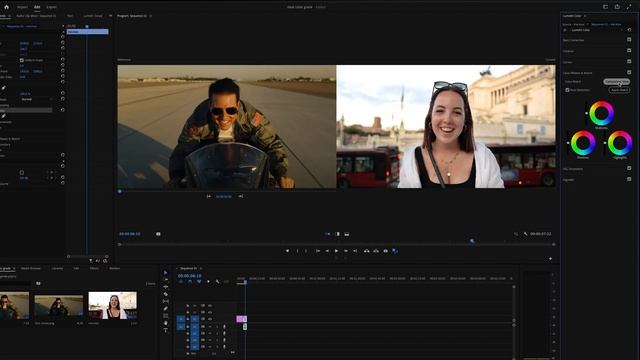Select the woman interview clip thumbnail

tap(113, 305)
